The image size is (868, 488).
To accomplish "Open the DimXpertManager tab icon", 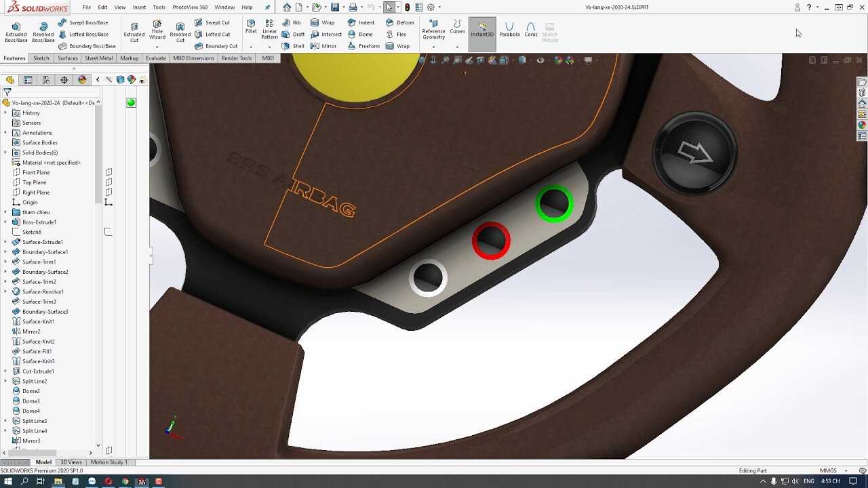I will pos(64,80).
